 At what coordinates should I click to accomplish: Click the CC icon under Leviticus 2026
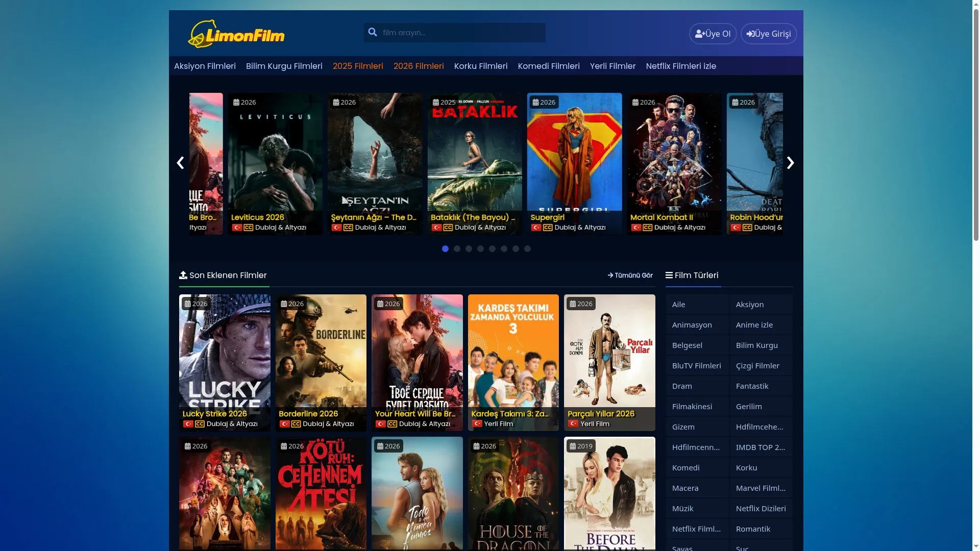(249, 228)
